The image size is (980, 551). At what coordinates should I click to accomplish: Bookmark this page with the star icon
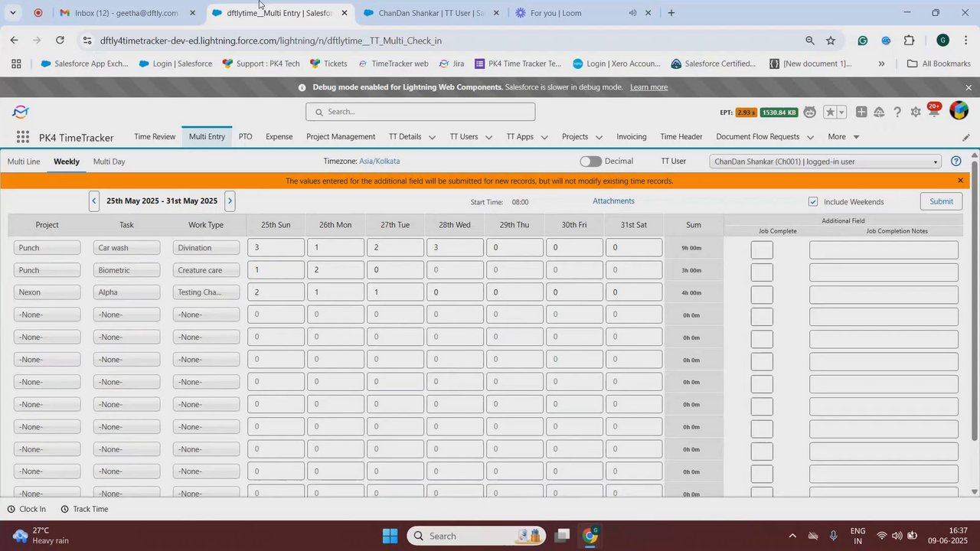(x=831, y=41)
